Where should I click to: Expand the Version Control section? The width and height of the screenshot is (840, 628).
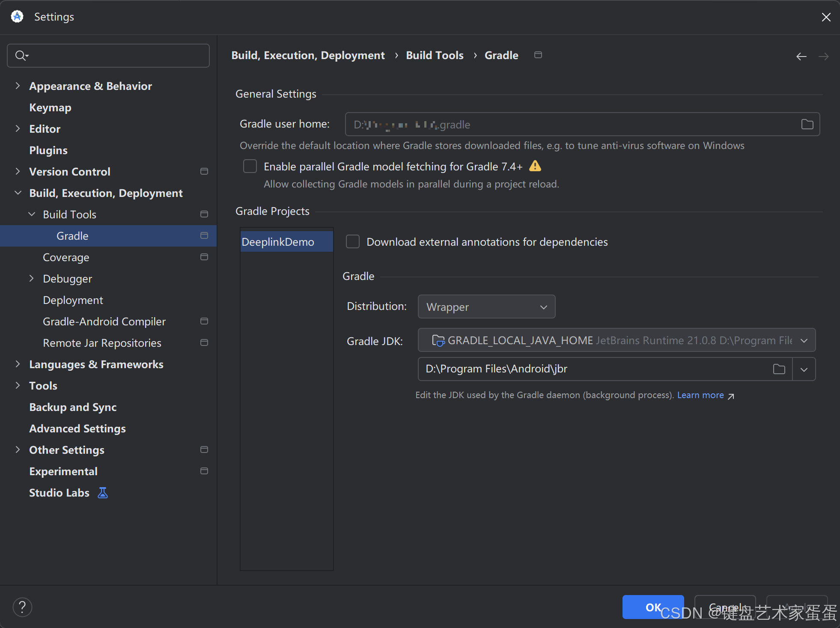pos(18,171)
